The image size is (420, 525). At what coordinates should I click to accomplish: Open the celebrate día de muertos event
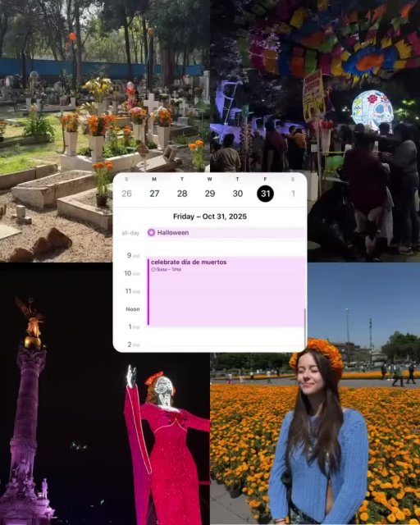226,291
